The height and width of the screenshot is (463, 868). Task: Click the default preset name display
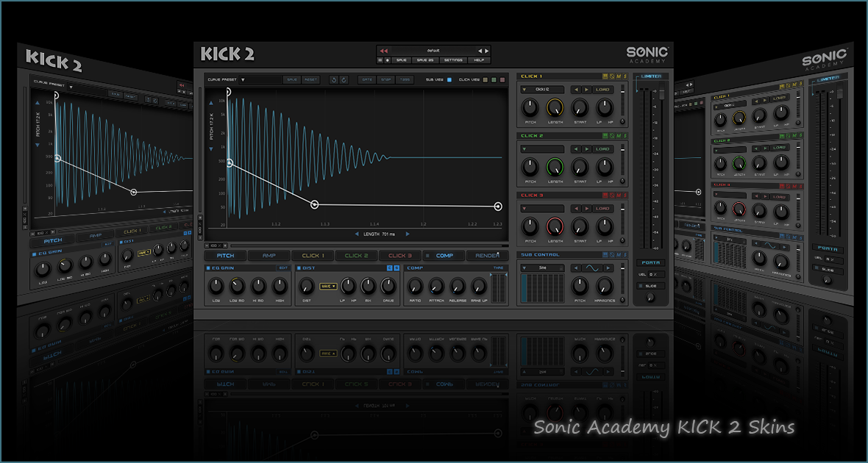tap(434, 51)
